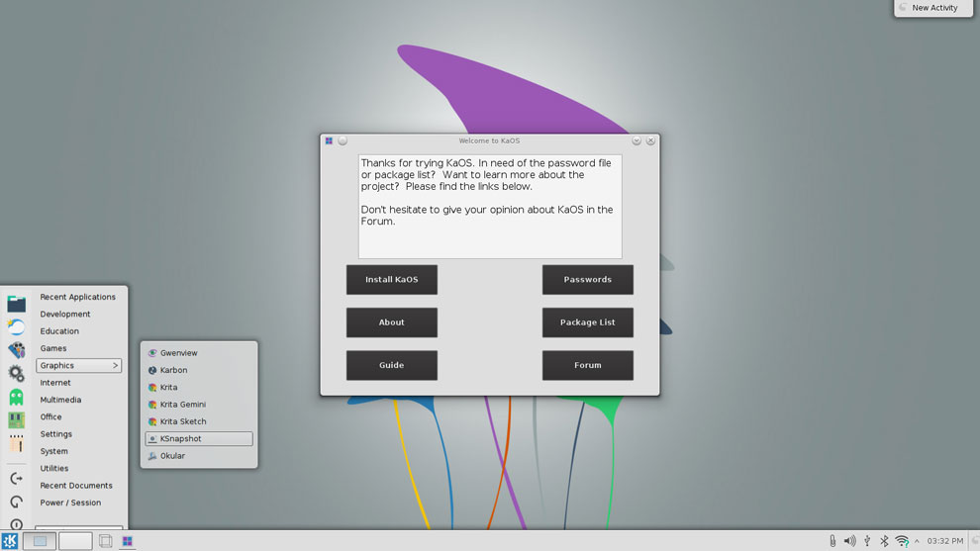
Task: Click the Package List button
Action: tap(587, 322)
